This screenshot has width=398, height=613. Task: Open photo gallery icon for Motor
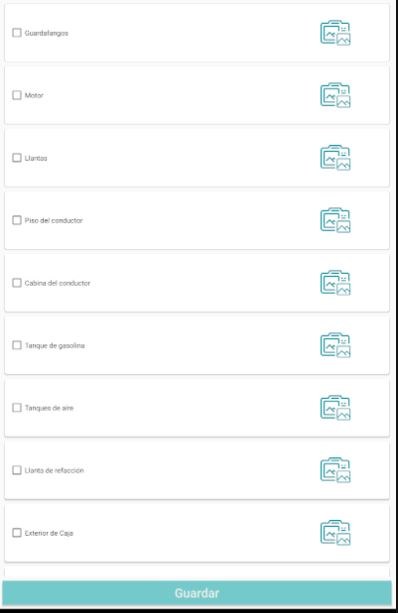(x=335, y=95)
